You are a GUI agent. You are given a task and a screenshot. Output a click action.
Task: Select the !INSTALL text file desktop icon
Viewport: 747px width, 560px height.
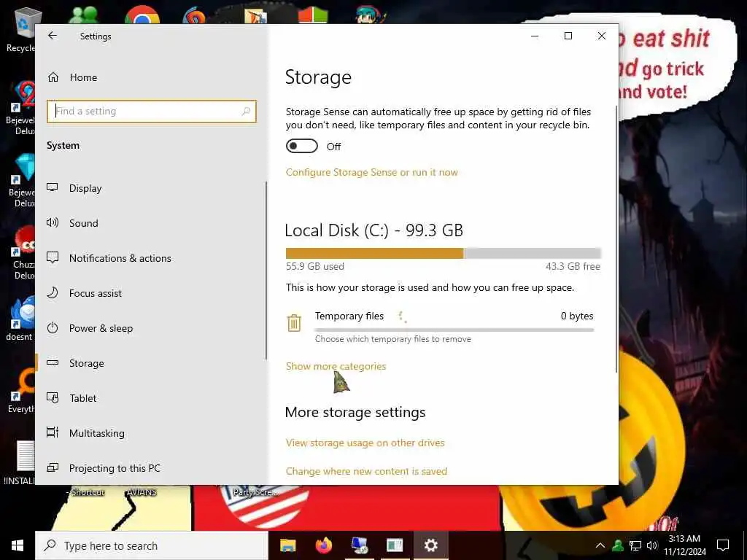(x=21, y=462)
